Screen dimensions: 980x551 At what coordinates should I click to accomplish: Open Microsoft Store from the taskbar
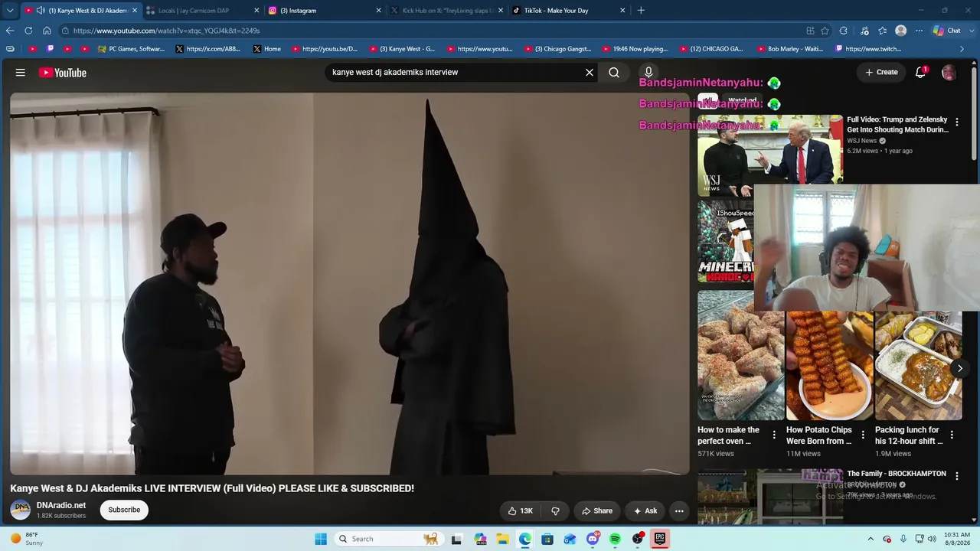pyautogui.click(x=547, y=539)
